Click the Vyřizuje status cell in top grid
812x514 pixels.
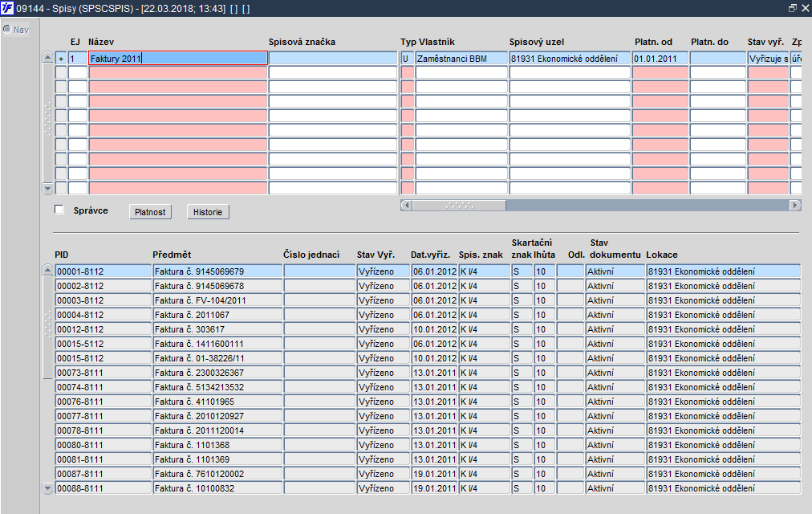(768, 58)
